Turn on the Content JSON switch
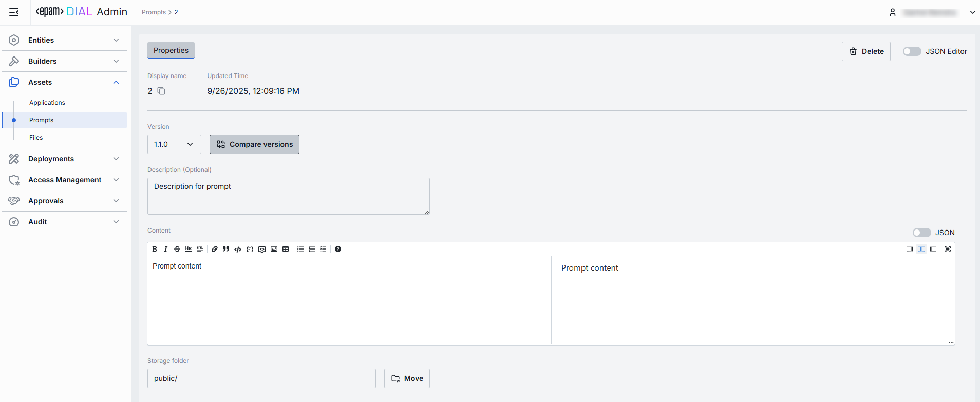This screenshot has width=980, height=402. pos(921,233)
